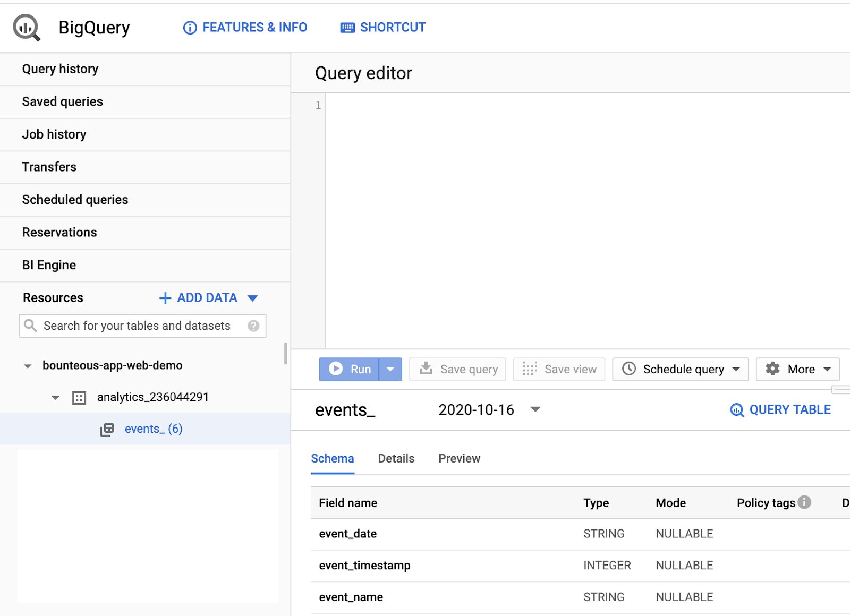Click the Save view grid icon

tap(530, 369)
